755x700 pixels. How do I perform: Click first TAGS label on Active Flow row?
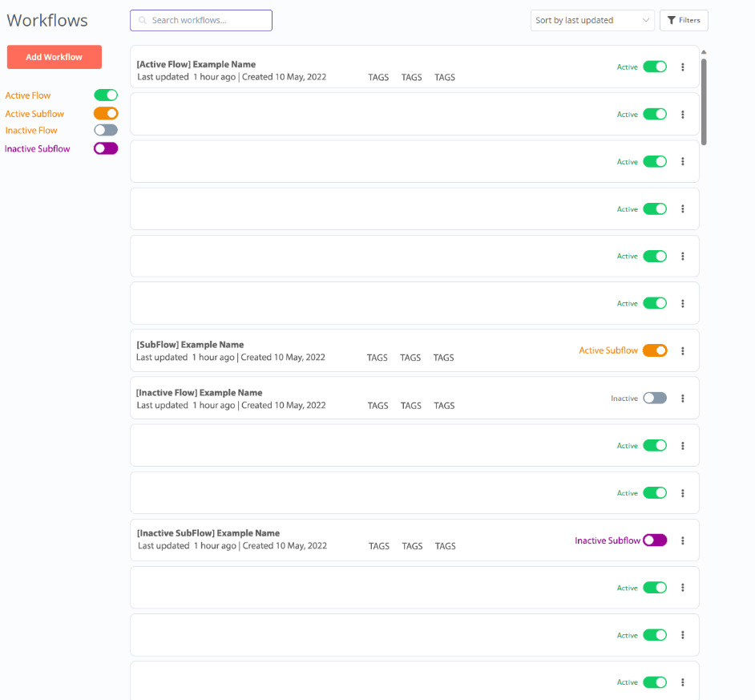pyautogui.click(x=378, y=78)
